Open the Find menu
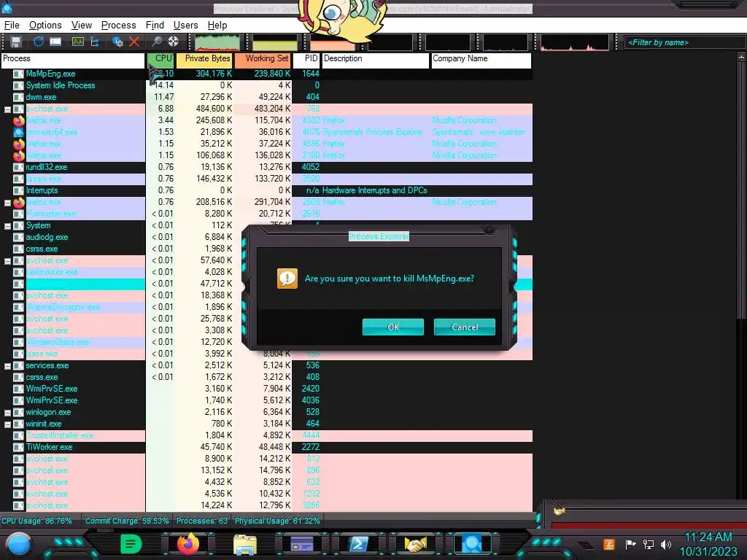The height and width of the screenshot is (560, 747). tap(155, 26)
